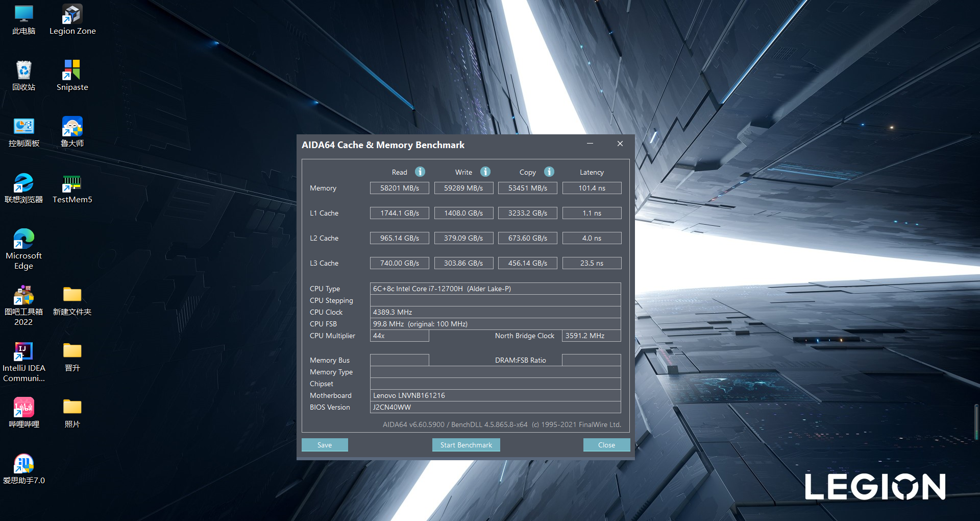This screenshot has height=521, width=980.
Task: Select the 控制面板 control panel icon
Action: coord(23,132)
